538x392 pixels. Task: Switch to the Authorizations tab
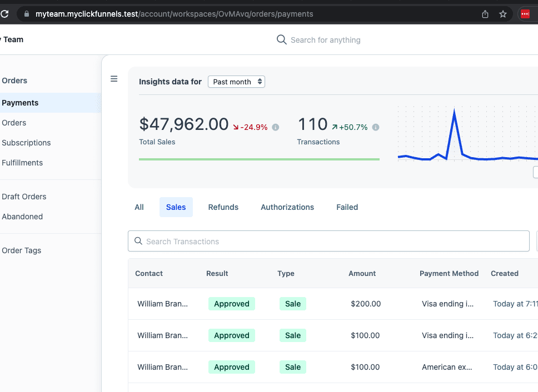[287, 207]
